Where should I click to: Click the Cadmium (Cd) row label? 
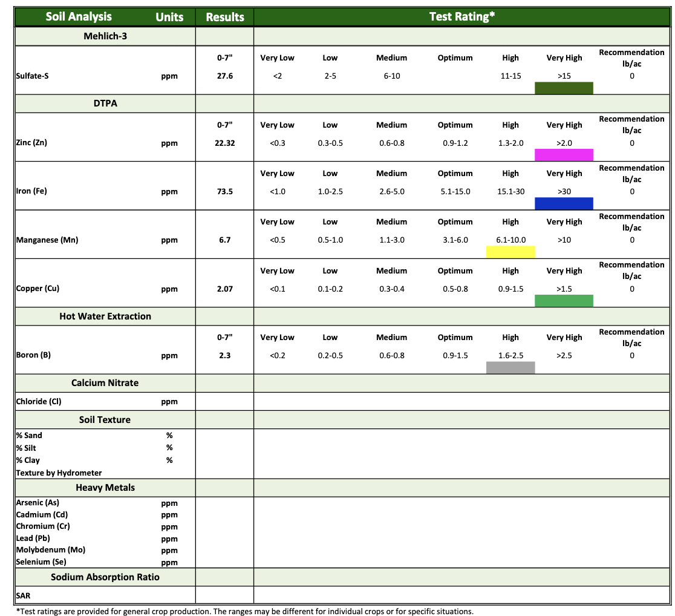[42, 515]
